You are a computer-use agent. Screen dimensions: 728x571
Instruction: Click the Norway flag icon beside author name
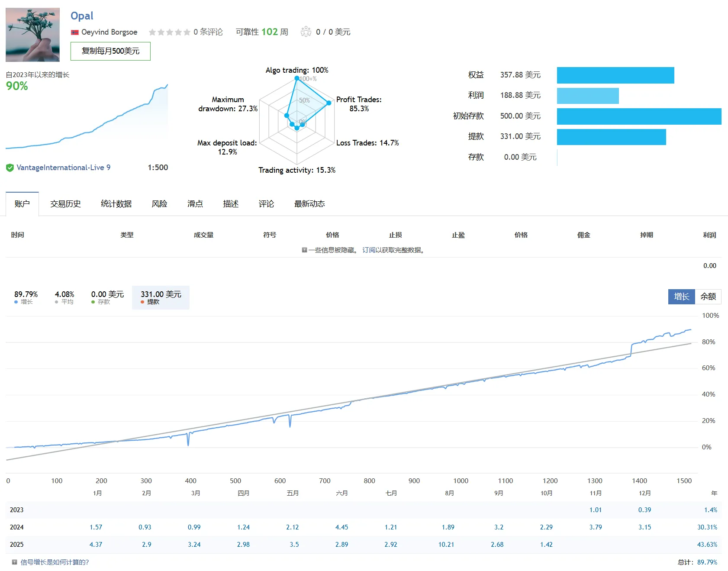(x=75, y=32)
